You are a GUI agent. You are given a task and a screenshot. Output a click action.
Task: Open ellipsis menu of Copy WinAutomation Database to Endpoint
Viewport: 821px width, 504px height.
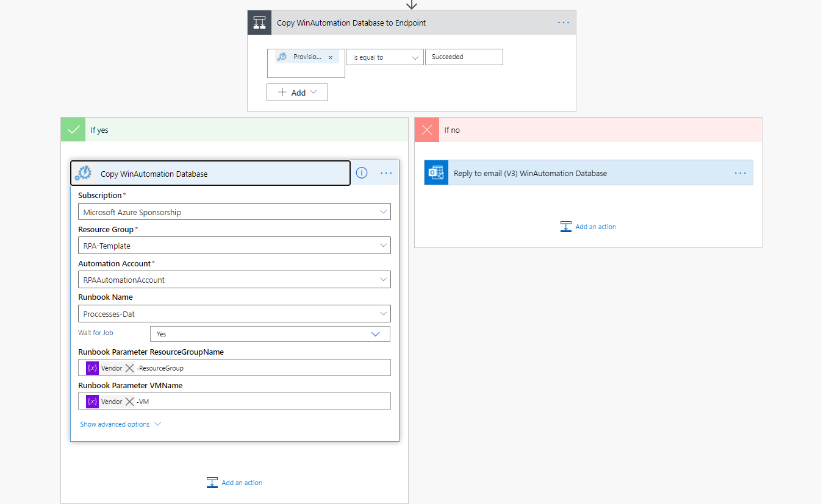[x=563, y=23]
